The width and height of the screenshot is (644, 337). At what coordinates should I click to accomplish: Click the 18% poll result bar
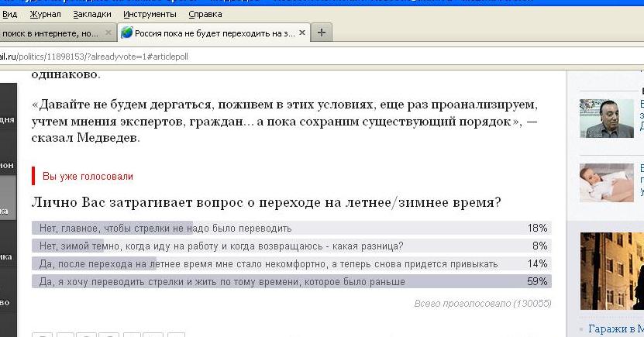291,228
